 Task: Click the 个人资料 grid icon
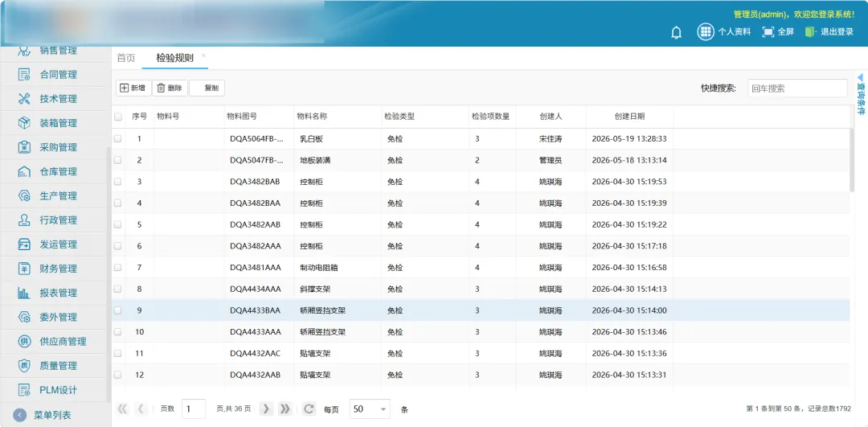coord(705,31)
